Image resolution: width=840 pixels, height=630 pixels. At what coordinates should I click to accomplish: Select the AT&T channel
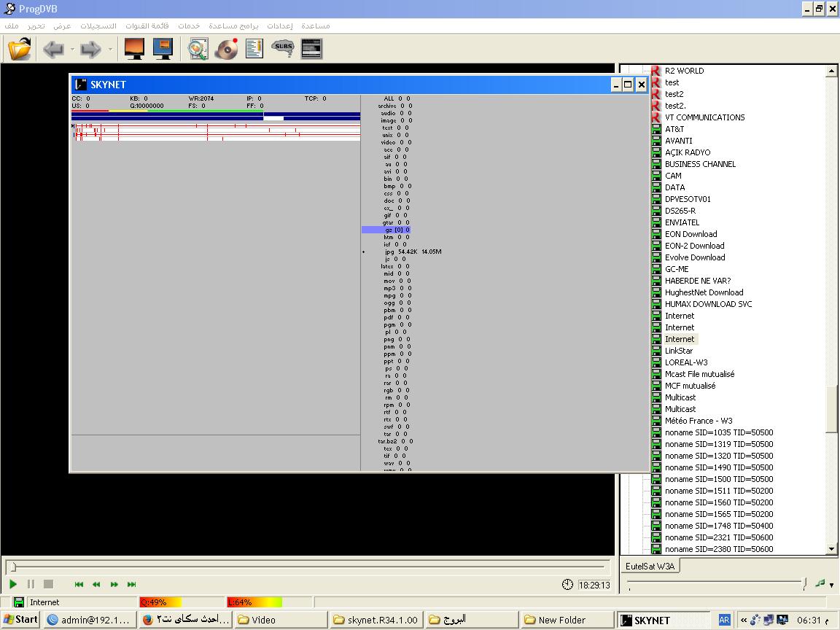coord(674,129)
